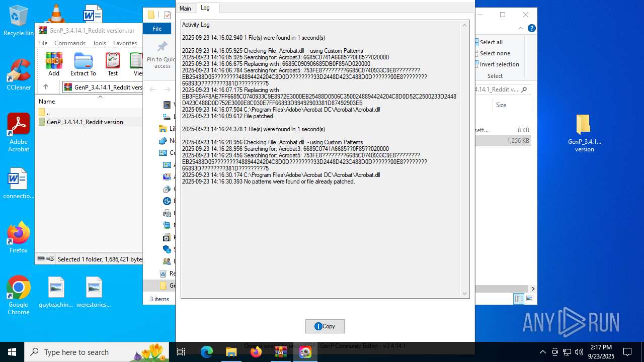Select the parent '..' entry in WinRAR

(x=48, y=113)
